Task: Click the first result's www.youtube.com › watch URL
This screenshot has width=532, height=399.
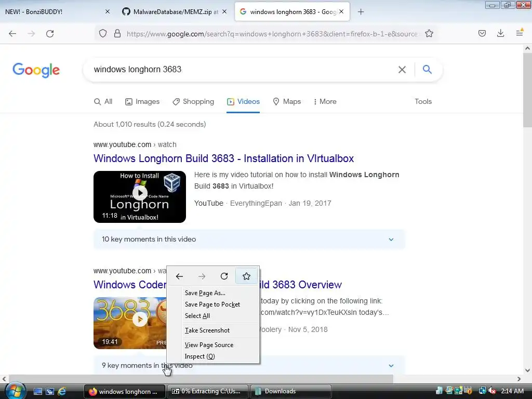Action: click(x=135, y=144)
